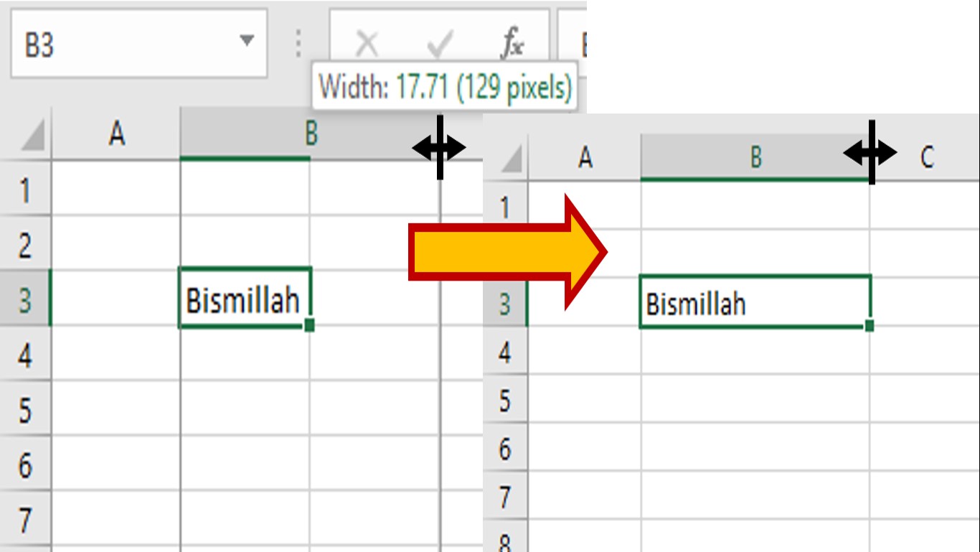
Task: Click the Cancel (X) icon on the formula bar
Action: (x=367, y=43)
